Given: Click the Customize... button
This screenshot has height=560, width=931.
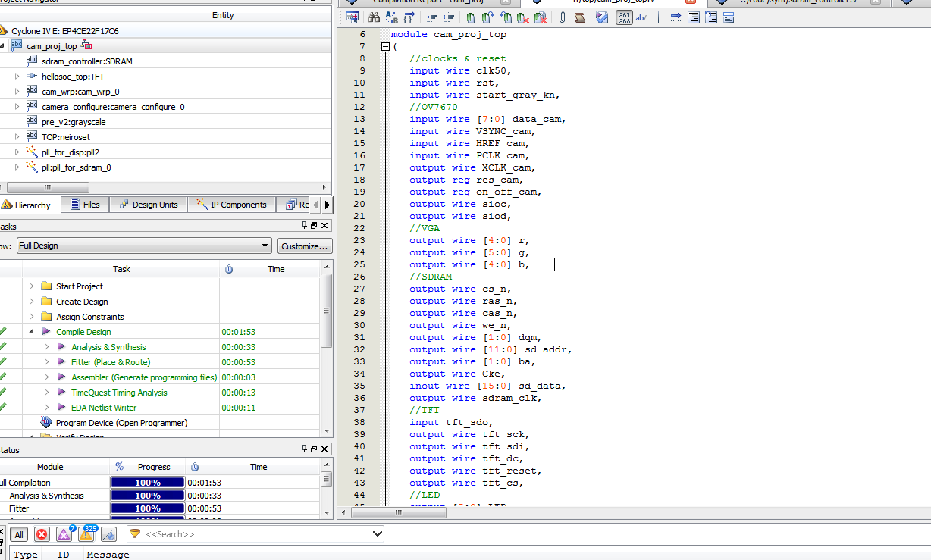Looking at the screenshot, I should 304,246.
